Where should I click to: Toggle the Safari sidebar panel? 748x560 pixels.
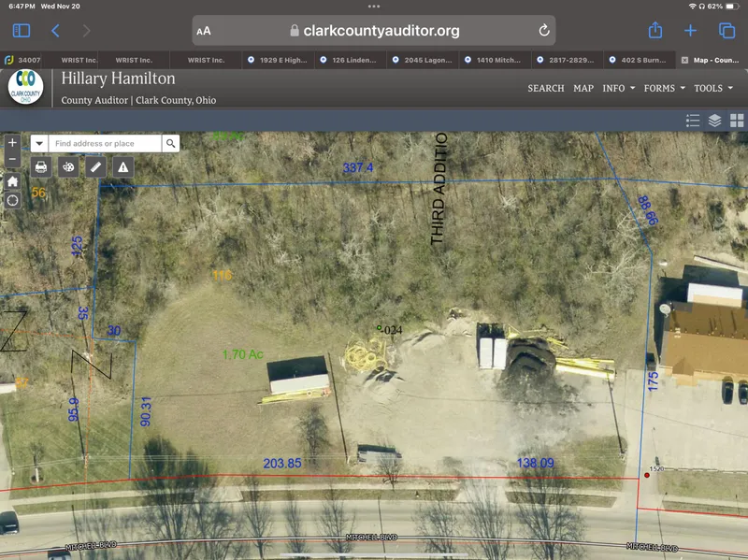(x=21, y=31)
